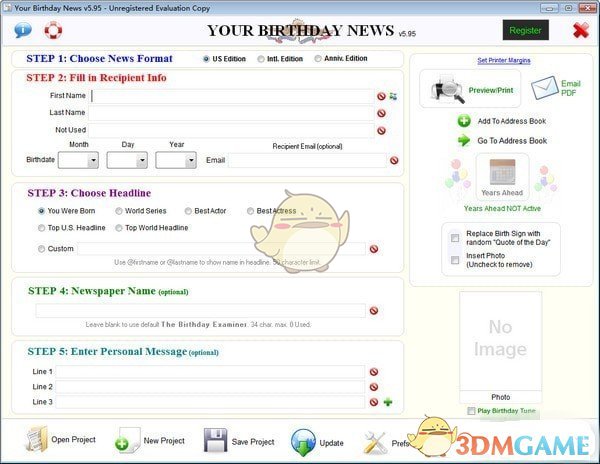Choose the Top World Headline option
Viewport: 600px width, 464px height.
click(119, 228)
